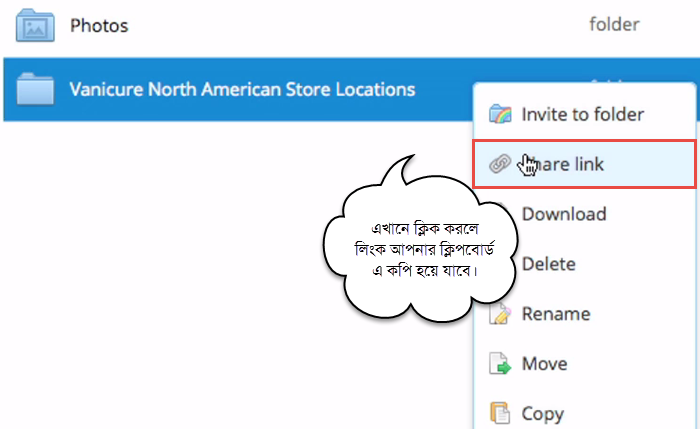
Task: Open the Photos folder icon
Action: [35, 25]
